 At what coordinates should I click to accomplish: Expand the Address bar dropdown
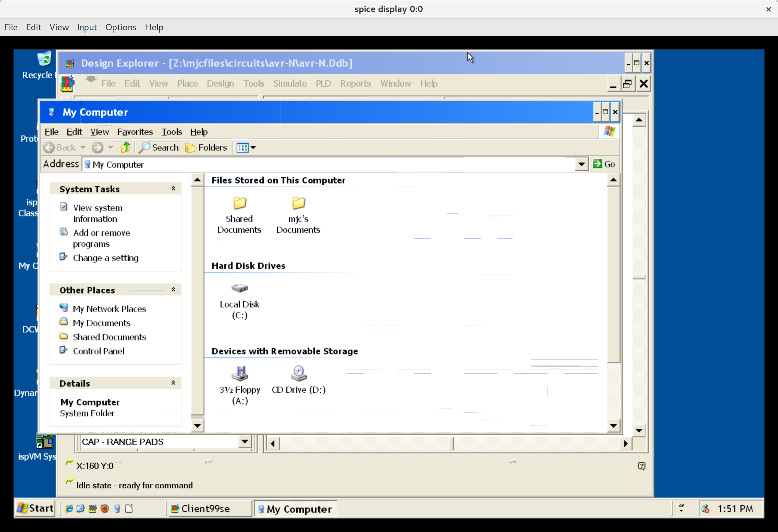(581, 164)
